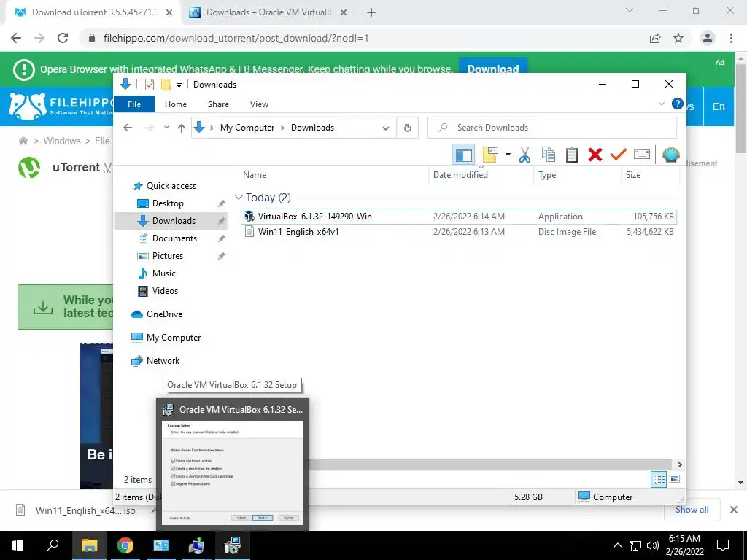Paste using the clipboard toolbar icon
747x560 pixels.
[x=572, y=155]
